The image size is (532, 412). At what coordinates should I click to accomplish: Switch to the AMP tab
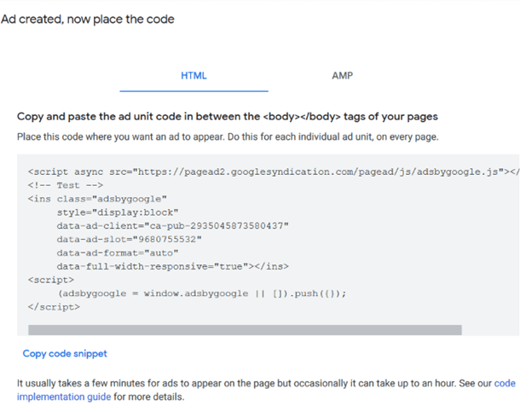pyautogui.click(x=342, y=76)
